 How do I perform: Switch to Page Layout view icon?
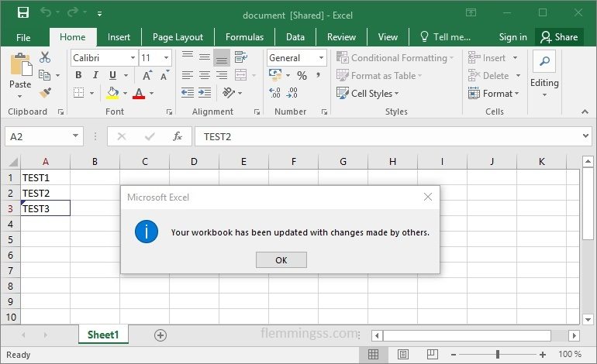(x=403, y=355)
